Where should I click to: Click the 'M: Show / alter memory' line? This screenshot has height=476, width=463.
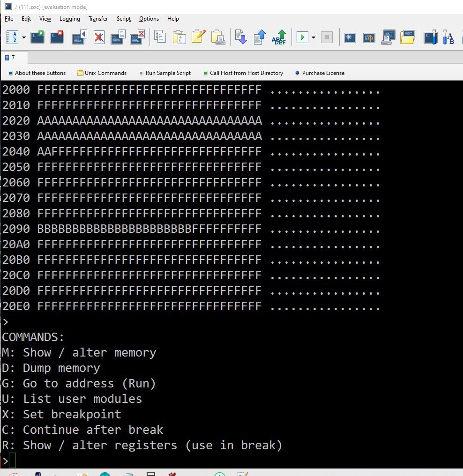(79, 352)
